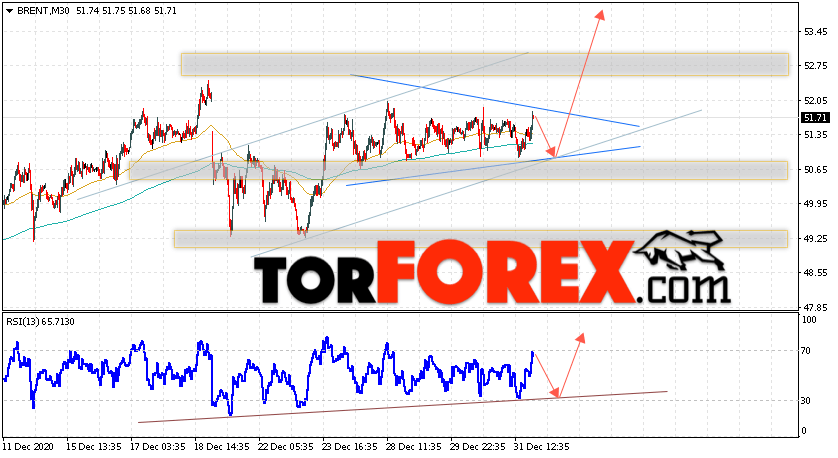Select the 52.75 price axis label
This screenshot has width=838, height=458.
point(816,66)
